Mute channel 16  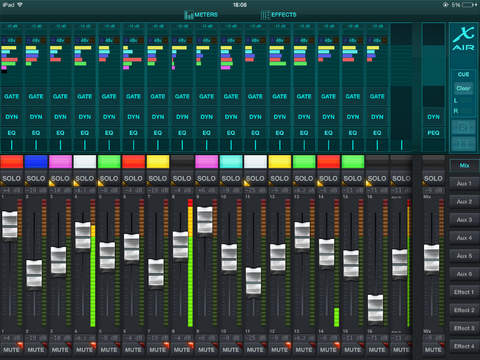coord(377,349)
